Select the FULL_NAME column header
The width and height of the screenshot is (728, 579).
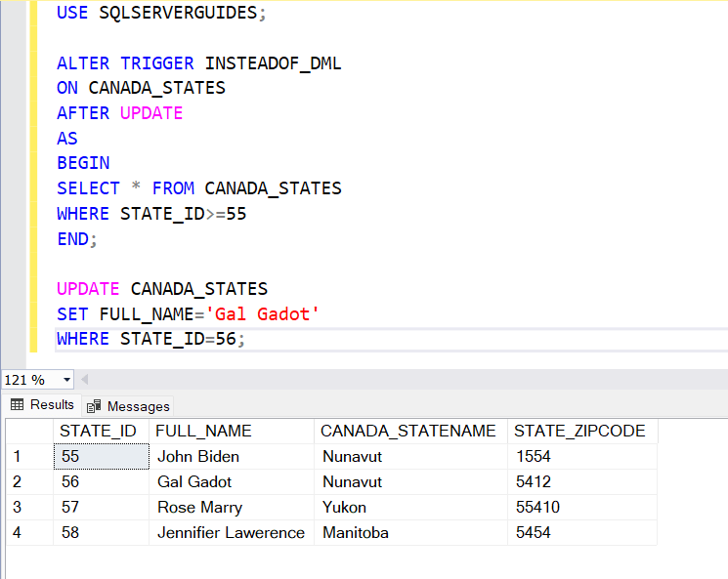click(232, 431)
